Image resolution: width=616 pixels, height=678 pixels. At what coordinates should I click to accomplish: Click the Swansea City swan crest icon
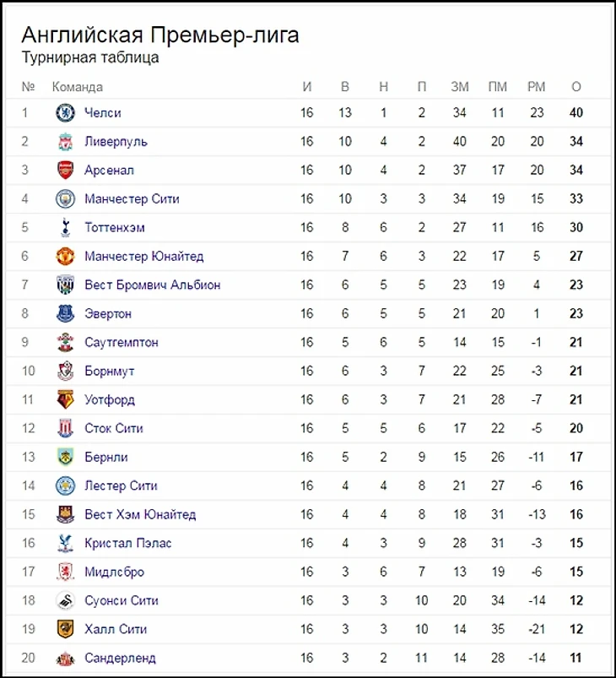(65, 600)
